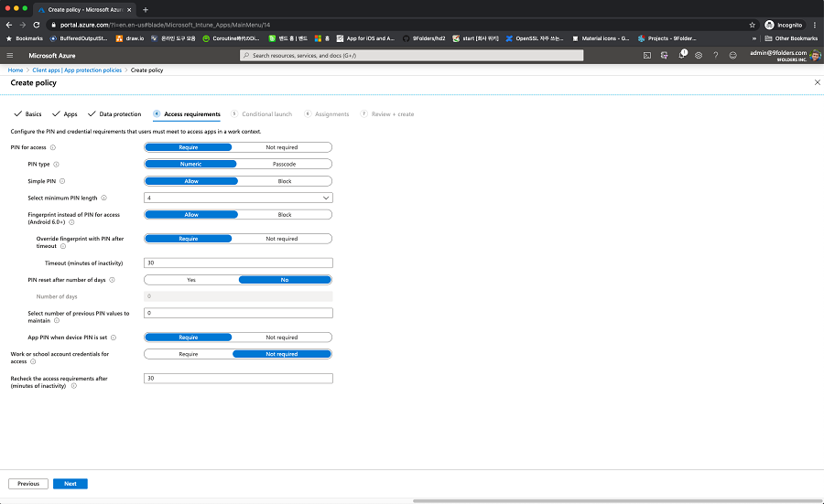The width and height of the screenshot is (824, 504).
Task: Focus the Search resources, services, and docs box
Action: point(411,55)
